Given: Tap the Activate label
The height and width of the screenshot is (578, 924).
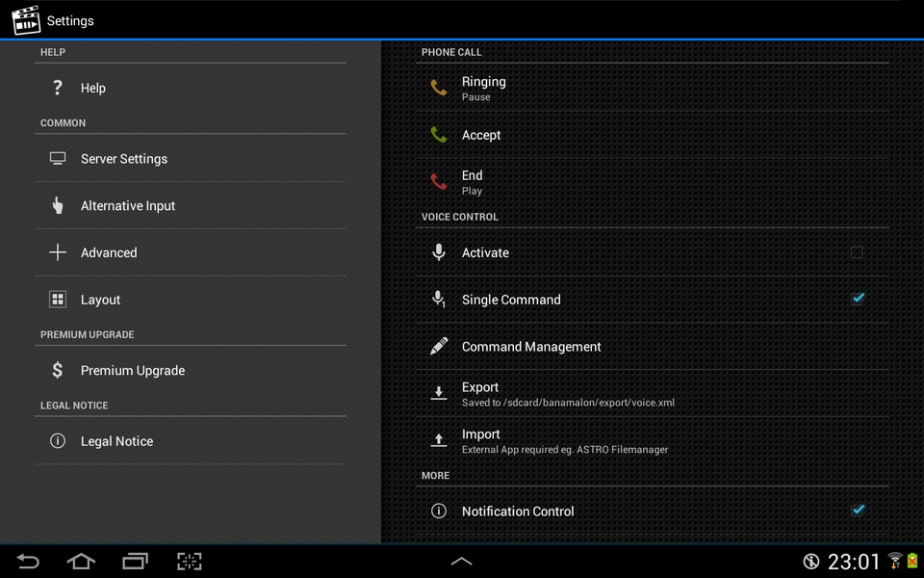Looking at the screenshot, I should coord(485,252).
